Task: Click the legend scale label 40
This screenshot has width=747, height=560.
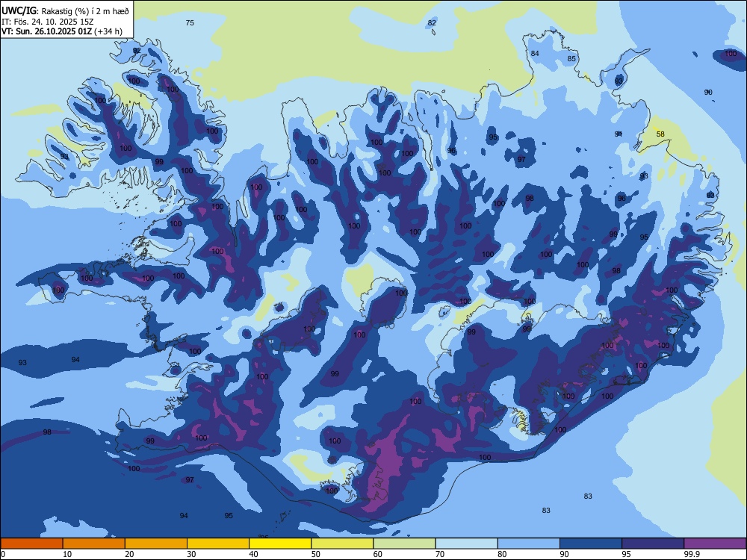Action: click(x=254, y=554)
